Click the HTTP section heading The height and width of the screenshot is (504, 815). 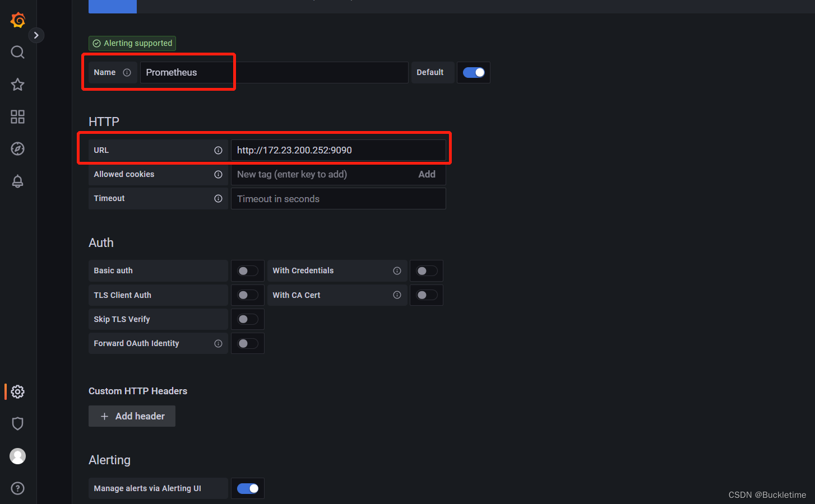(104, 122)
